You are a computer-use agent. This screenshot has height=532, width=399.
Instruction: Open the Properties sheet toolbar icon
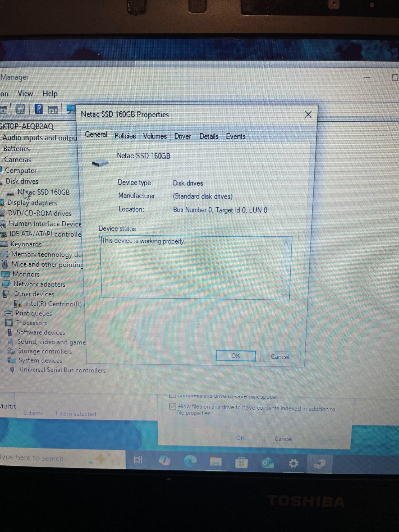tap(21, 109)
